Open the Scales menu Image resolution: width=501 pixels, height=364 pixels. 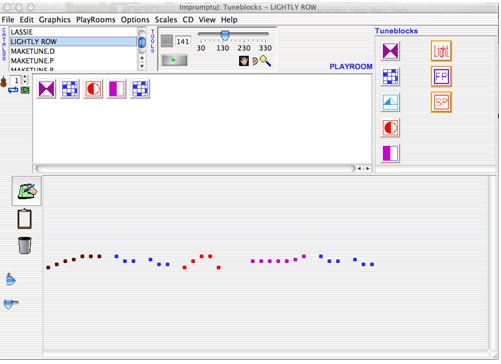click(166, 20)
